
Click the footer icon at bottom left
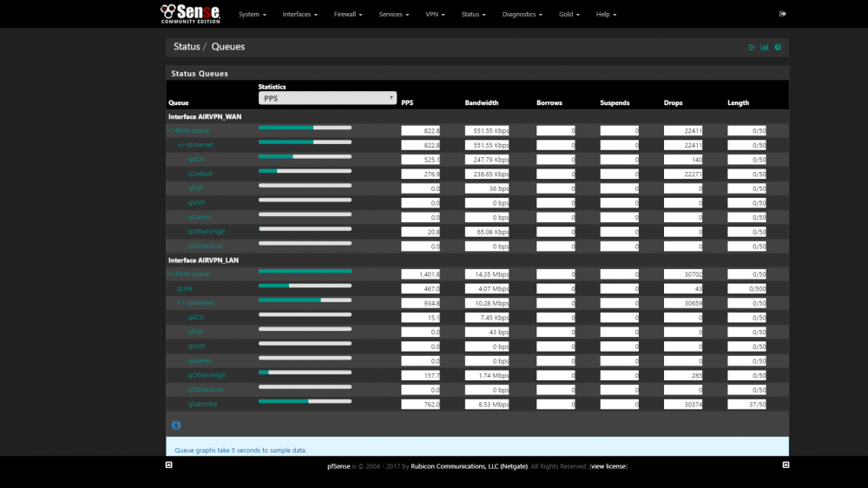pos(169,465)
